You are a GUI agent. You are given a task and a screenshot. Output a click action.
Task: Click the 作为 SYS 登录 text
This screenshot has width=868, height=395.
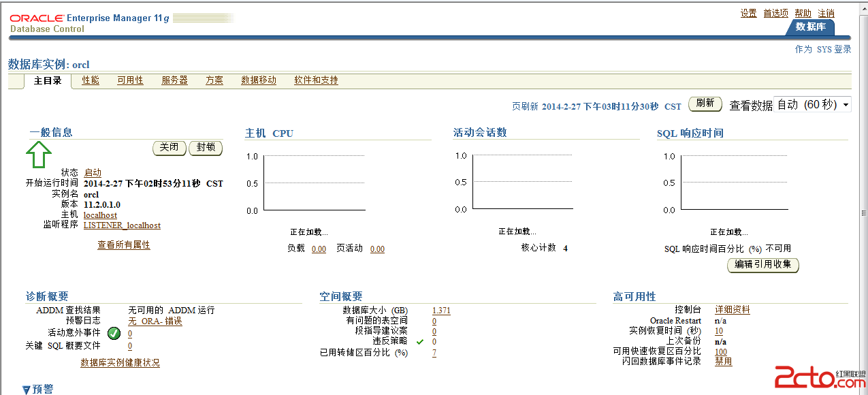823,49
